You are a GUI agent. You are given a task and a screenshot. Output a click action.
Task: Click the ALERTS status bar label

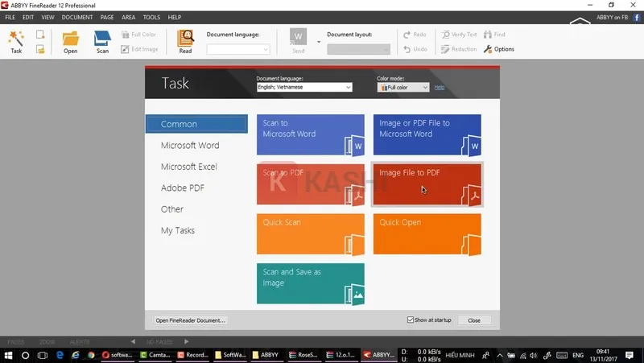[79, 342]
